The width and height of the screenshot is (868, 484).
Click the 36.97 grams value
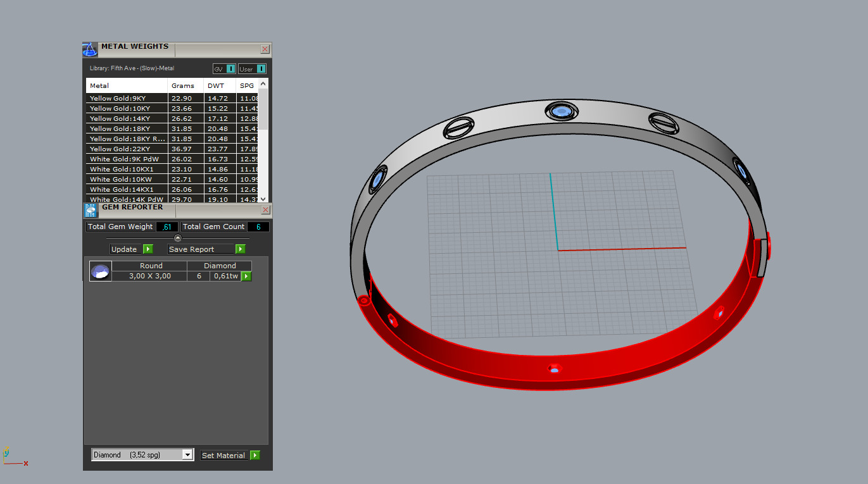tap(182, 149)
